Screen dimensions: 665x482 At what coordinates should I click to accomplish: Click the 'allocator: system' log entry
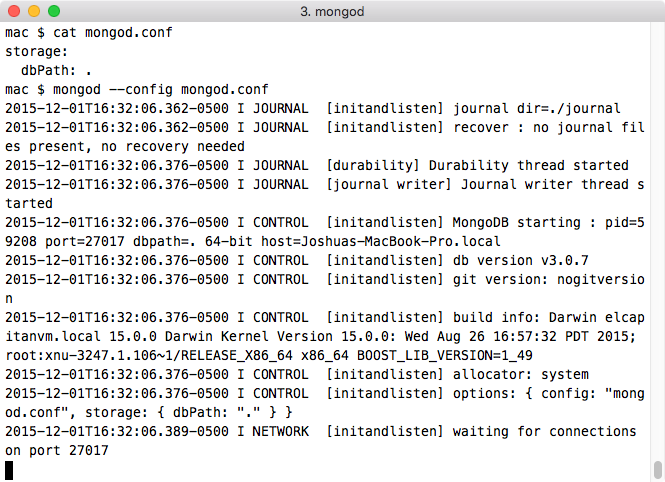(x=521, y=374)
